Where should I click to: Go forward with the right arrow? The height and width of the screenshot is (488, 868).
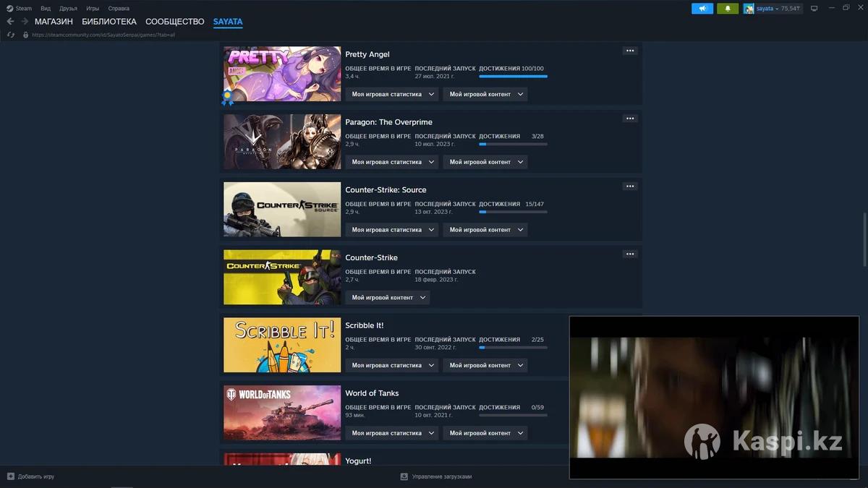(x=25, y=22)
